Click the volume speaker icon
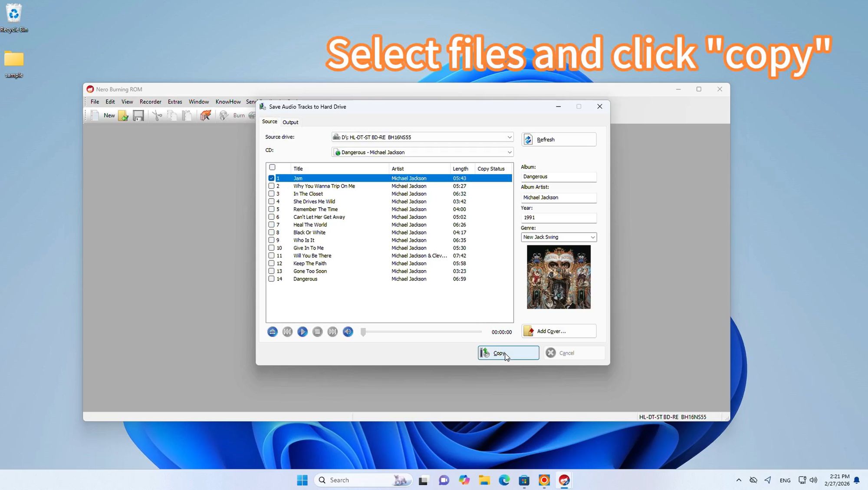Image resolution: width=868 pixels, height=490 pixels. [348, 331]
